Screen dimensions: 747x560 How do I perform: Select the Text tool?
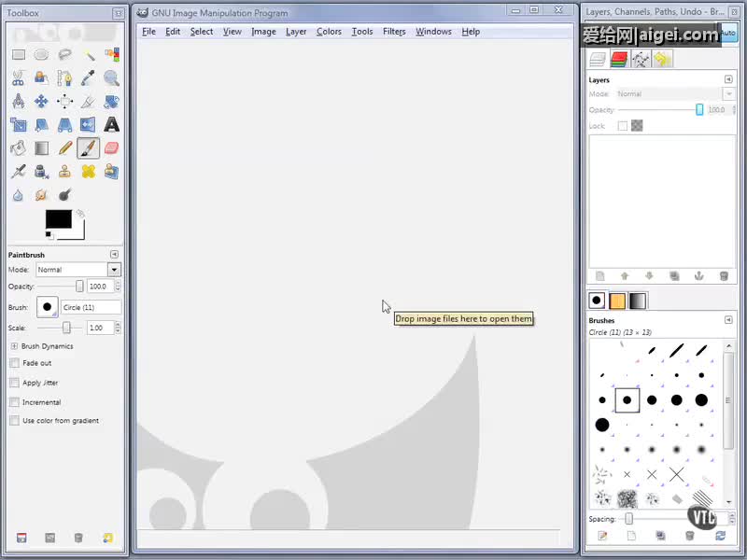point(111,124)
